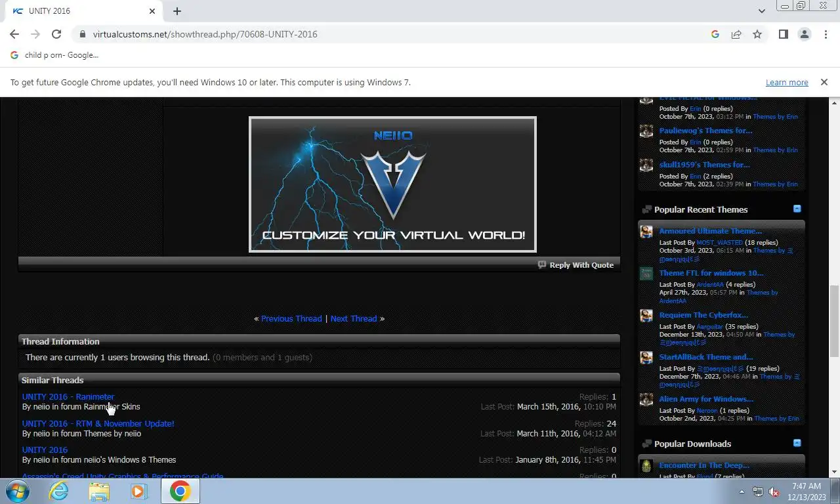Click the avatar next to Alien Army for Windows

click(x=646, y=400)
